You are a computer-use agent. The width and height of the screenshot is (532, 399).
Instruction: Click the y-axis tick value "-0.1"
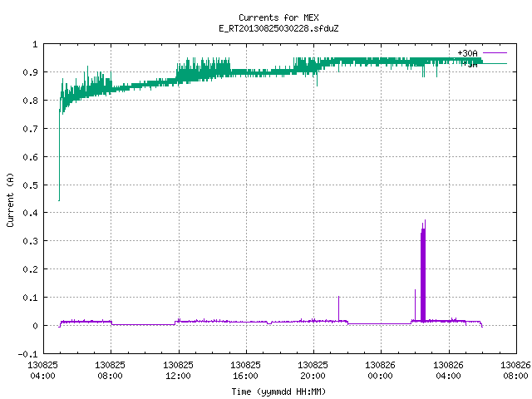pos(27,354)
